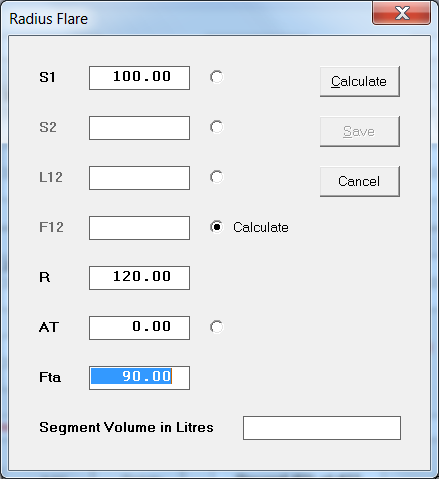Click the Calculate button
Screen dimensions: 439x479
pos(360,82)
